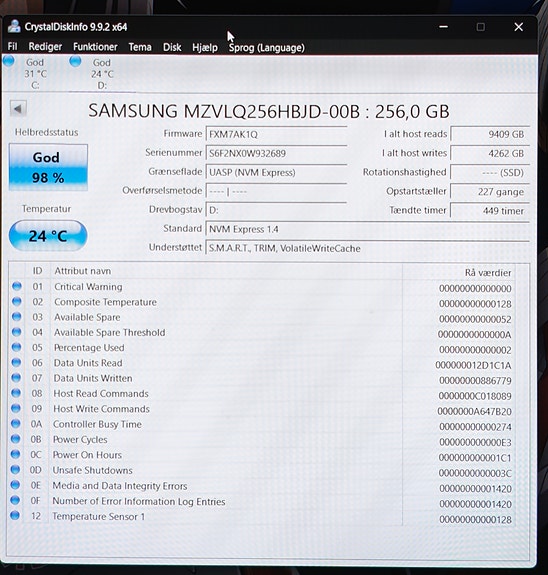Click the status dot beside Percentage Used

[x=17, y=347]
